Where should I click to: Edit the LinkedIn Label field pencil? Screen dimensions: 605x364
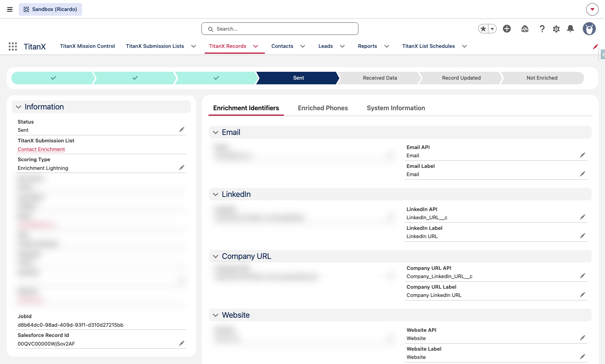tap(583, 236)
